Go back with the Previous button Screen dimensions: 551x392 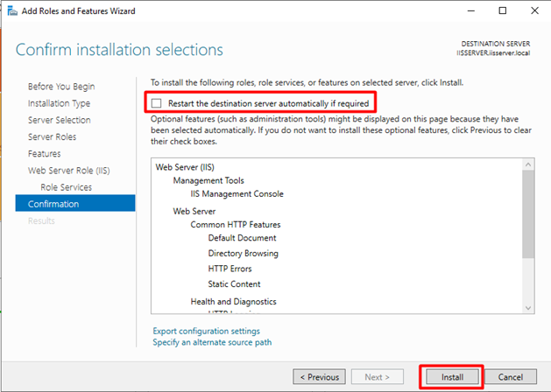(319, 377)
